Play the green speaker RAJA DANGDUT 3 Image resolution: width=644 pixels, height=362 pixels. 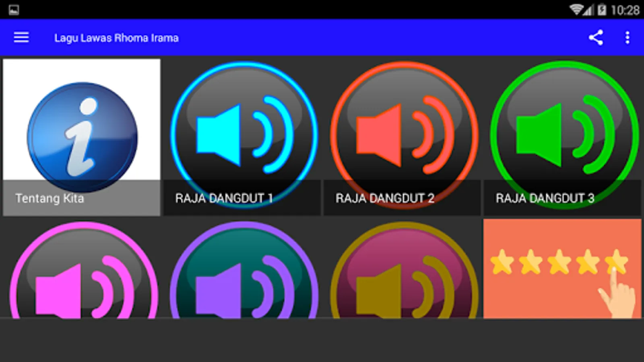pyautogui.click(x=562, y=137)
